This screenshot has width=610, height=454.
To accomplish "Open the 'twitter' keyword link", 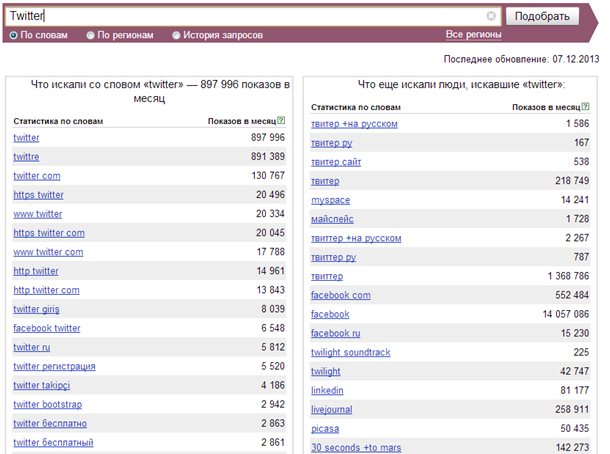I will click(x=26, y=138).
